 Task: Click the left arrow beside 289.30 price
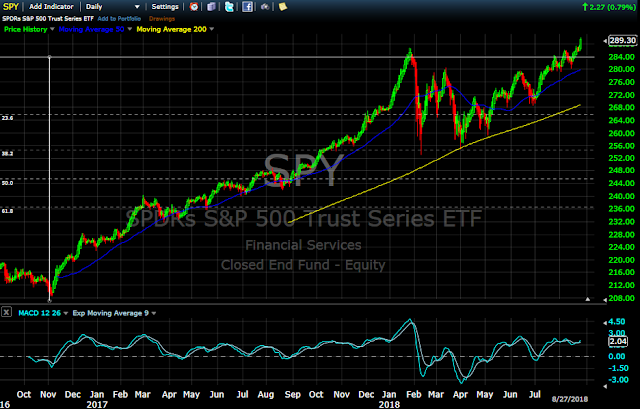(605, 41)
